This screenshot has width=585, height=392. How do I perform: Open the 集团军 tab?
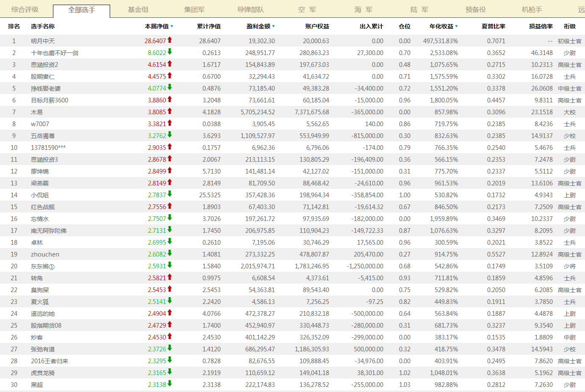coord(194,10)
